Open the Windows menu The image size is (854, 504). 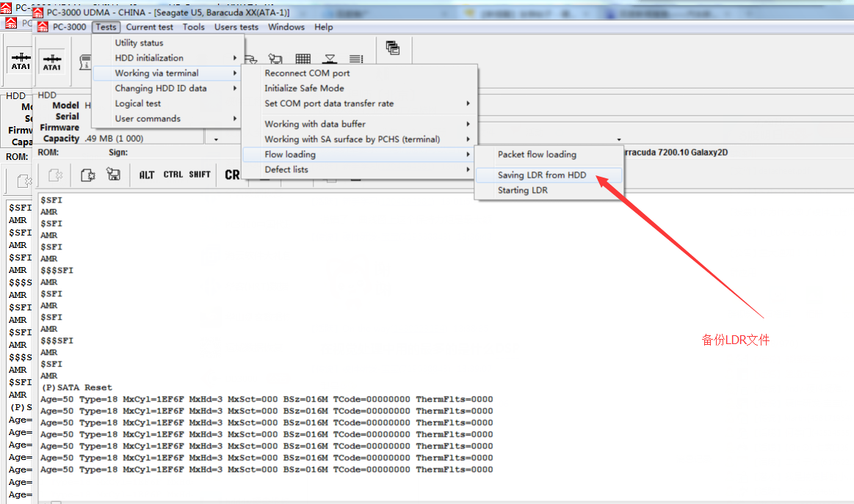pos(286,26)
